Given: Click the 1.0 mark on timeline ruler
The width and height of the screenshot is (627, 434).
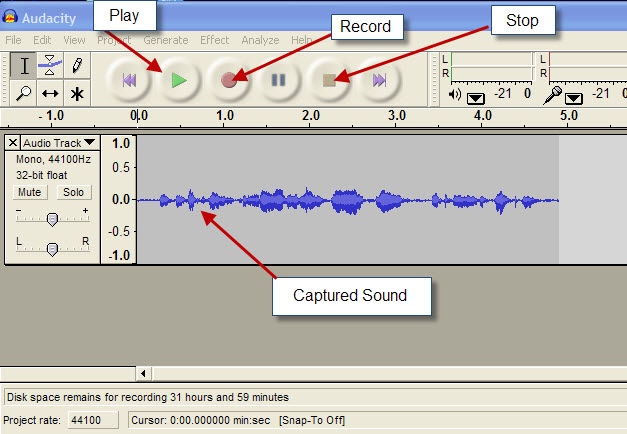Looking at the screenshot, I should [x=225, y=116].
